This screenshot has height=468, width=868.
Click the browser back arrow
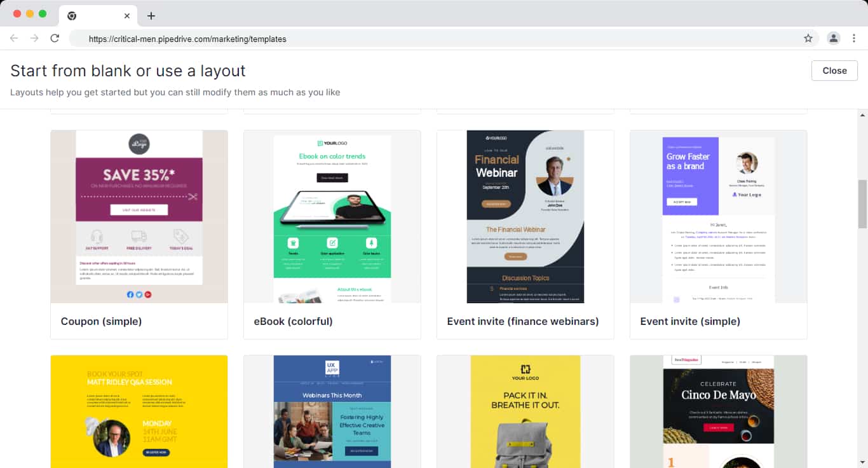pos(14,38)
